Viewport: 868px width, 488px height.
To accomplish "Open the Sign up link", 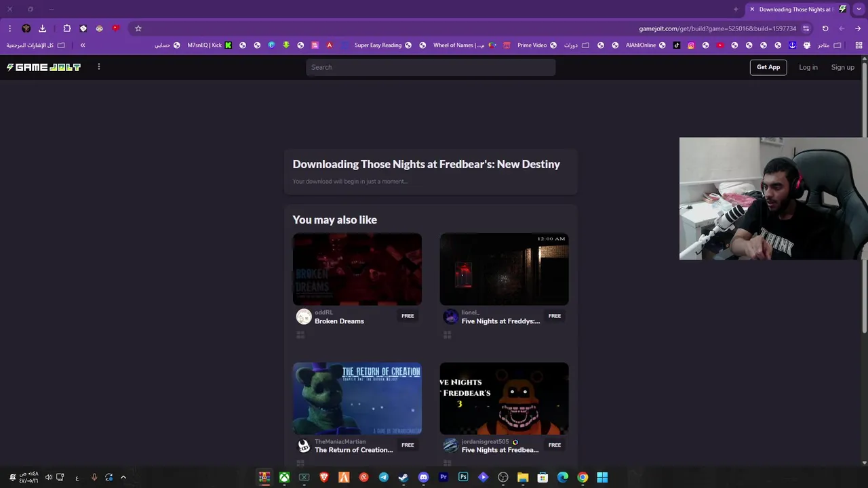I will pyautogui.click(x=843, y=67).
